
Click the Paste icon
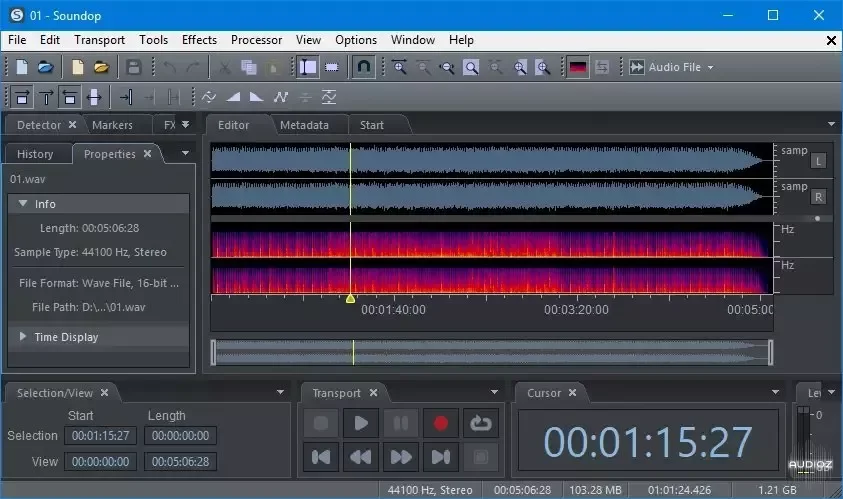(273, 67)
